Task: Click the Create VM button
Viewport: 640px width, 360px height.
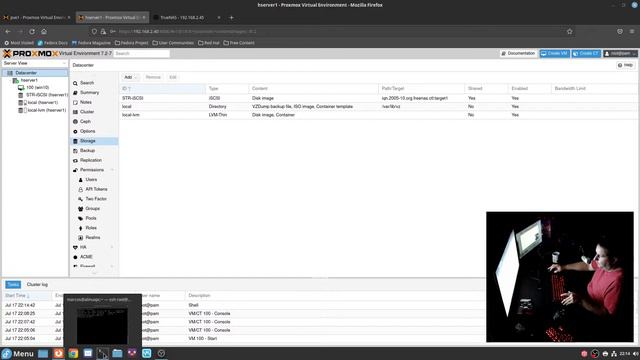Action: [x=554, y=53]
